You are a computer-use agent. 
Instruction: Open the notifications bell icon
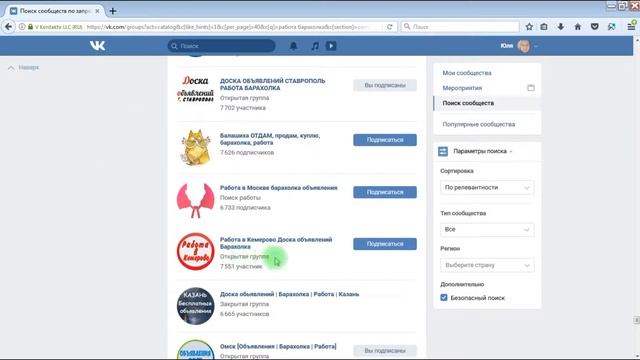293,46
